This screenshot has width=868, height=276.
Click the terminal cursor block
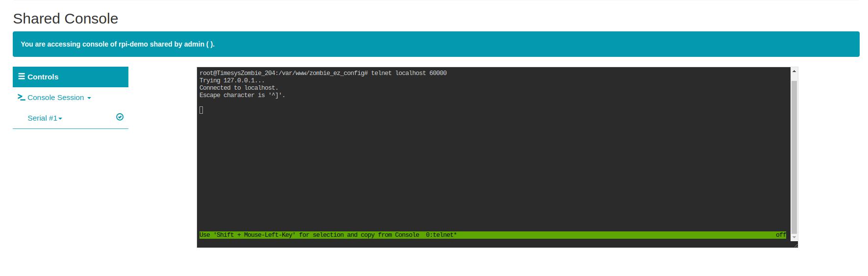pyautogui.click(x=201, y=110)
